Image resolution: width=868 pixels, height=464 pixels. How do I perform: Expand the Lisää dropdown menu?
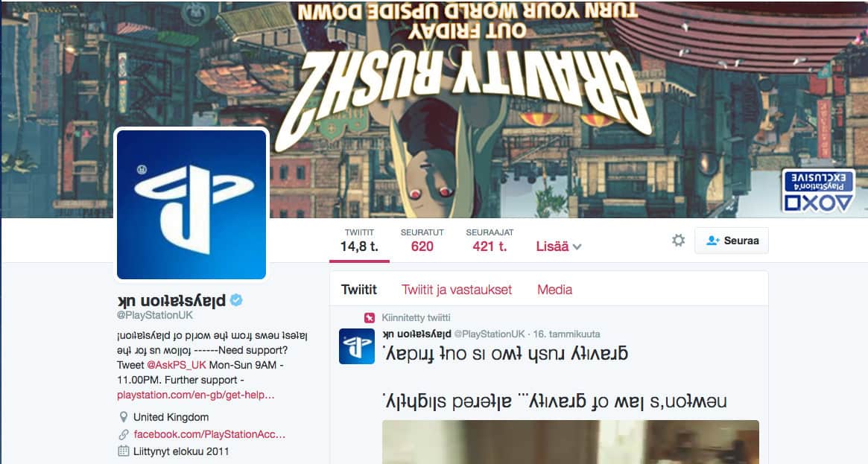pyautogui.click(x=558, y=247)
